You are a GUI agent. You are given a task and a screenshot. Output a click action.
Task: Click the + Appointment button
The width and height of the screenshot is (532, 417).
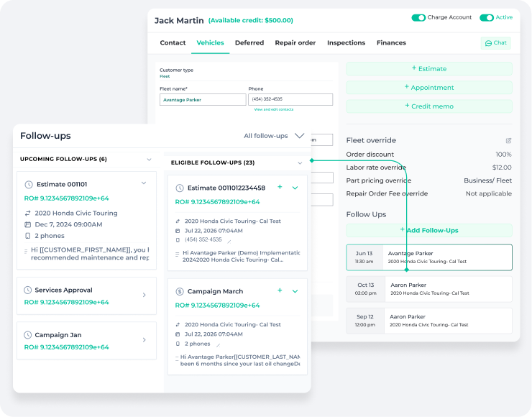pos(429,88)
